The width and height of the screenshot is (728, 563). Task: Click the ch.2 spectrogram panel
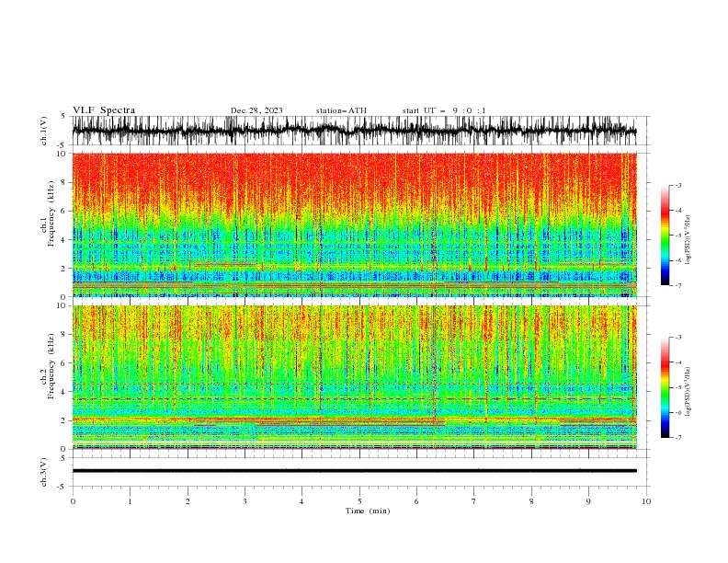(x=354, y=377)
